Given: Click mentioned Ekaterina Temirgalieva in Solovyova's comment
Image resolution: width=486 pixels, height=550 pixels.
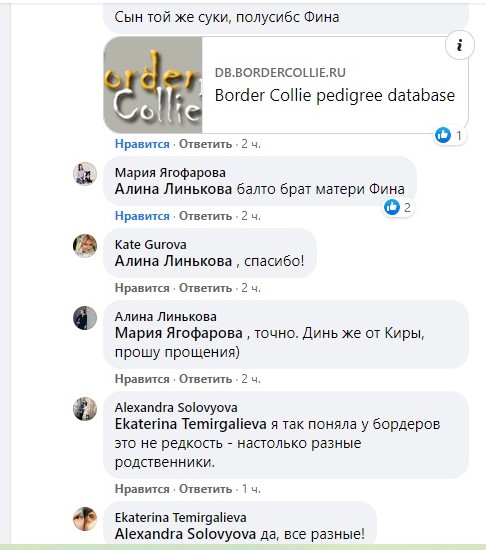Looking at the screenshot, I should [x=190, y=424].
